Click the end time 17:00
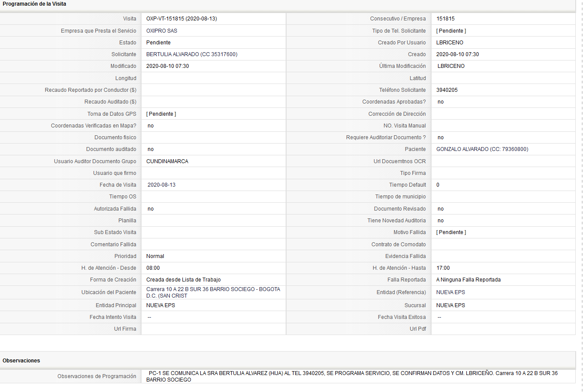The width and height of the screenshot is (587, 392). click(x=443, y=268)
